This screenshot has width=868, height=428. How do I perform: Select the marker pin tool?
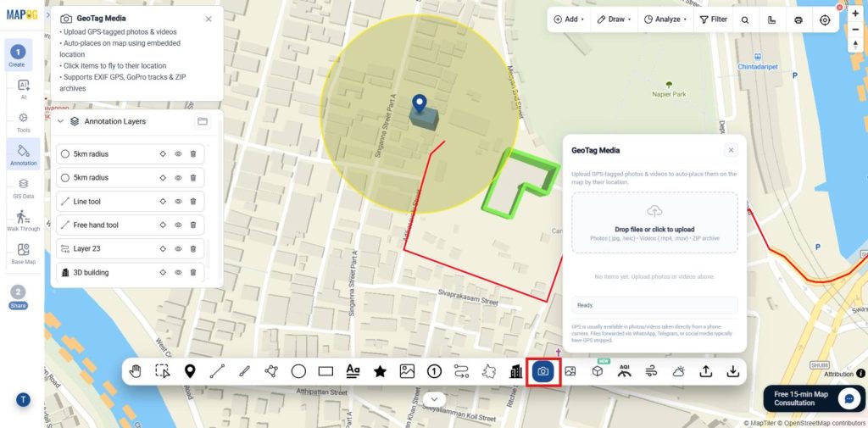tap(190, 371)
